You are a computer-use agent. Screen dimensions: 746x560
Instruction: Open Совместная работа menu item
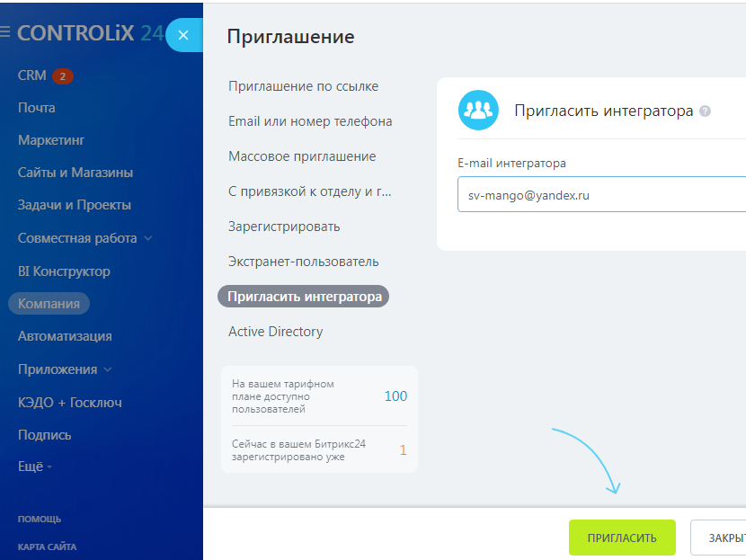pyautogui.click(x=77, y=238)
